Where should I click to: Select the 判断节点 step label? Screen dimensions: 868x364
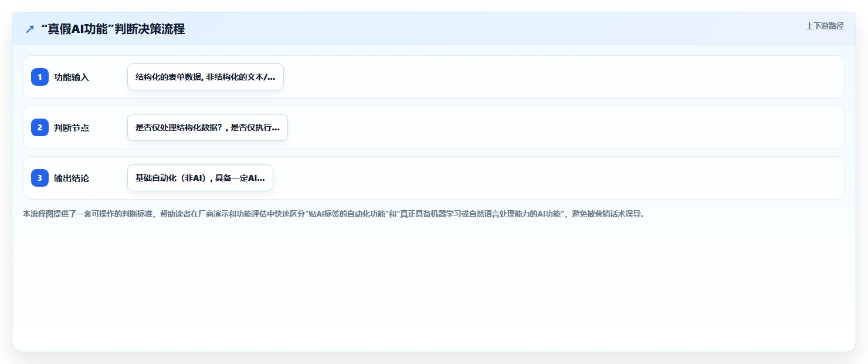click(x=72, y=127)
